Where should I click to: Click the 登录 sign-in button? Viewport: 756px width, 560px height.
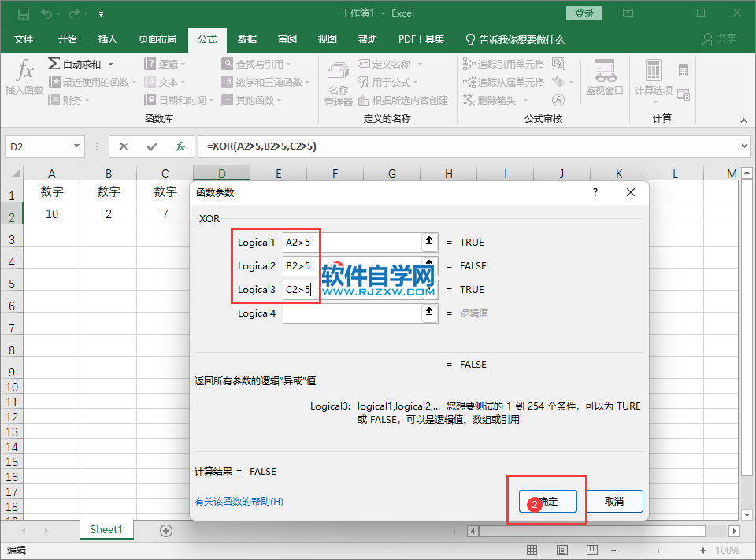[x=584, y=13]
